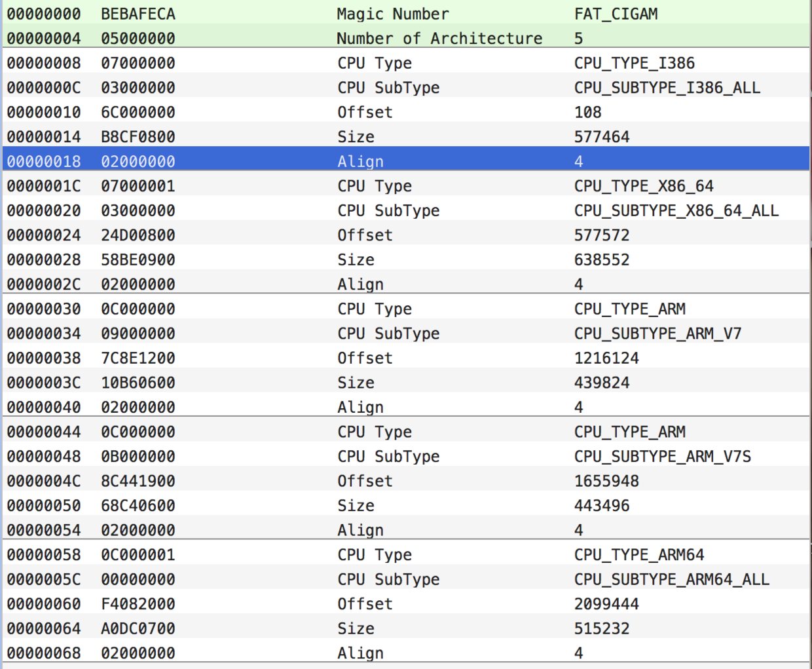Click the 8C441900 data cell

[x=138, y=481]
